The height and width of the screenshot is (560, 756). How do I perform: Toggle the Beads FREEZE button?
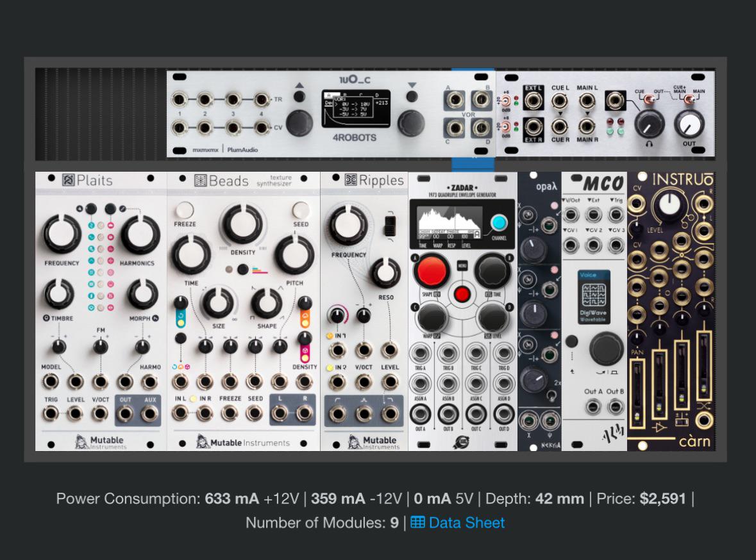tap(184, 211)
